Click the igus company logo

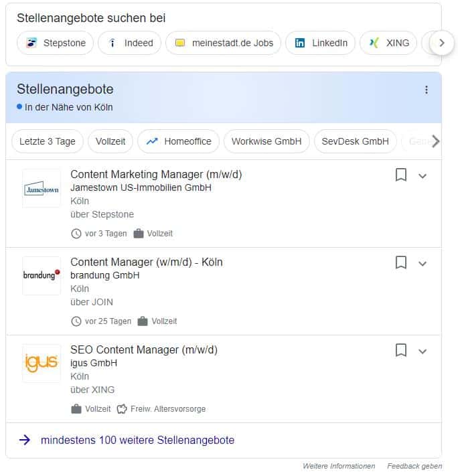point(42,364)
